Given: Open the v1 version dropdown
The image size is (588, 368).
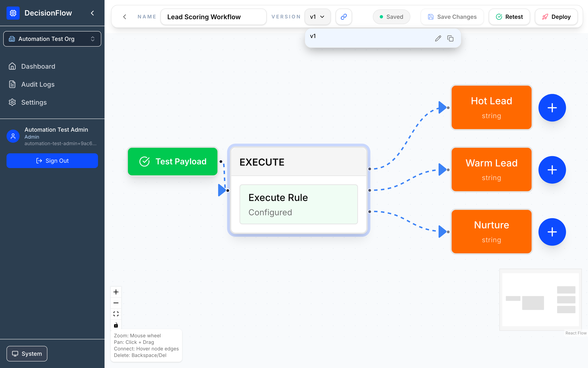Looking at the screenshot, I should (317, 17).
